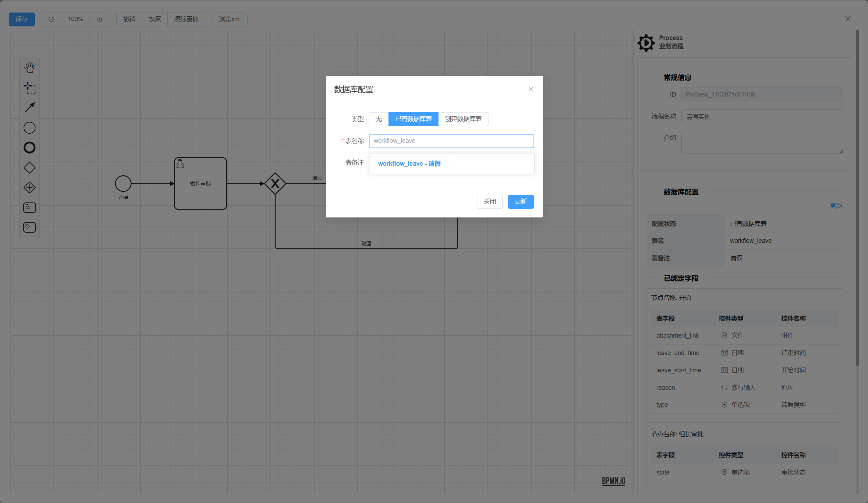Create a parallel gateway plus diamond
The width and height of the screenshot is (868, 503).
(x=30, y=188)
